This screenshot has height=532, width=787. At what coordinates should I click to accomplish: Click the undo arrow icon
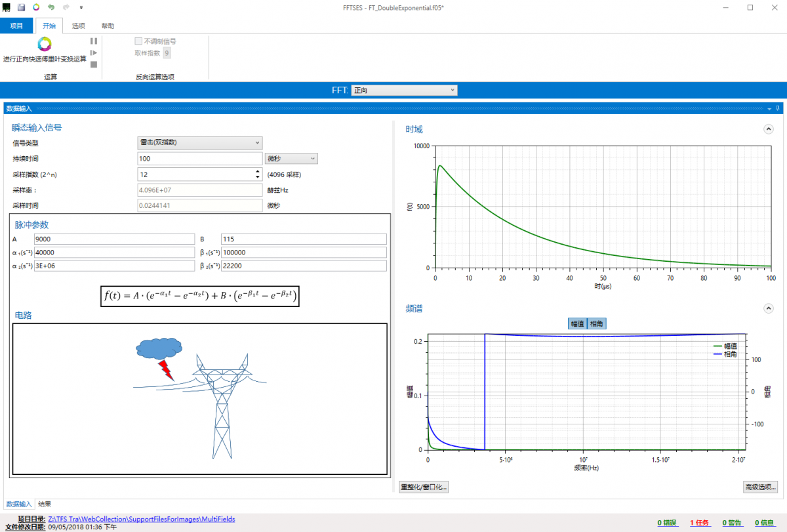pos(51,7)
